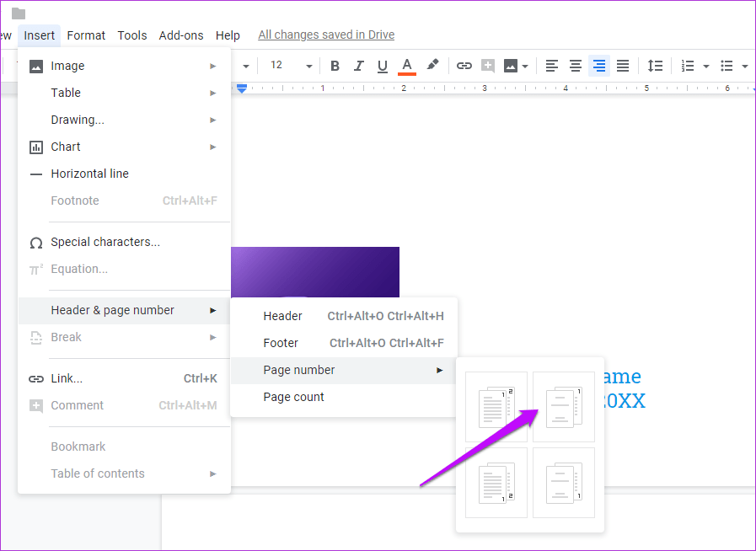Toggle bold formatting in the toolbar
This screenshot has width=756, height=551.
click(x=335, y=66)
